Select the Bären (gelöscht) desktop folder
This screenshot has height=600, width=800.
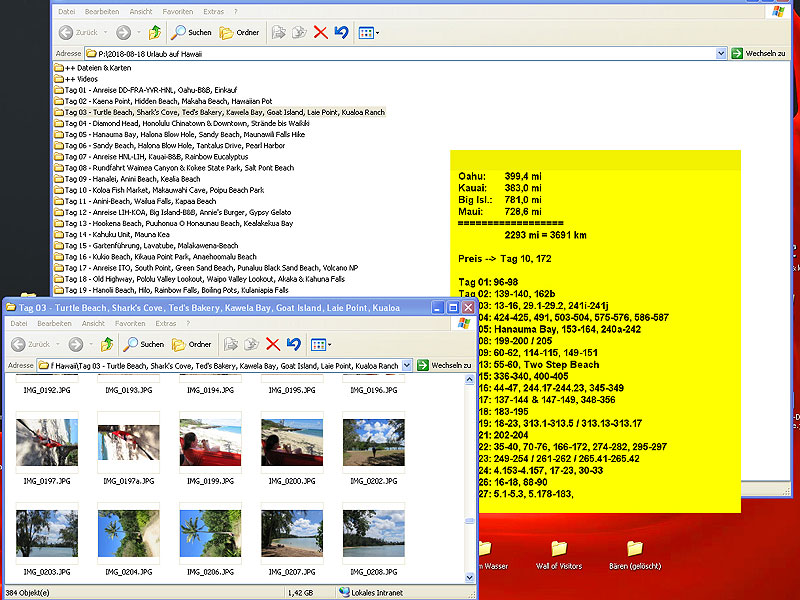pos(634,551)
